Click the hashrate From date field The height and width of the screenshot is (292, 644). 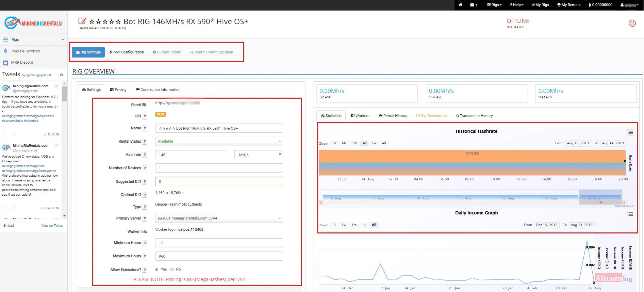pos(578,143)
